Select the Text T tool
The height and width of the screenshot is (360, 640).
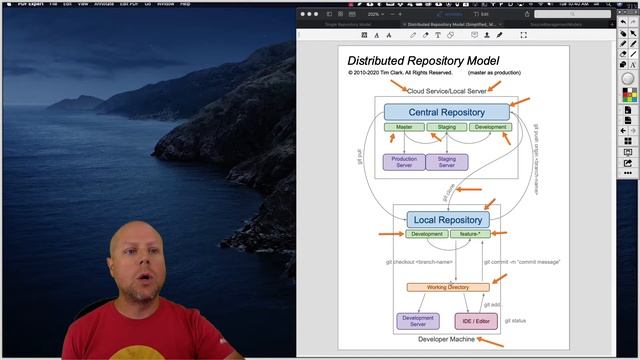click(x=438, y=36)
